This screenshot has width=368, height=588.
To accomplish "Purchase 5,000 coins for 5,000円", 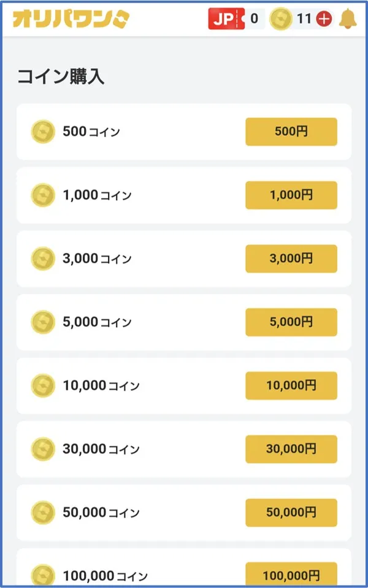I will tap(291, 322).
